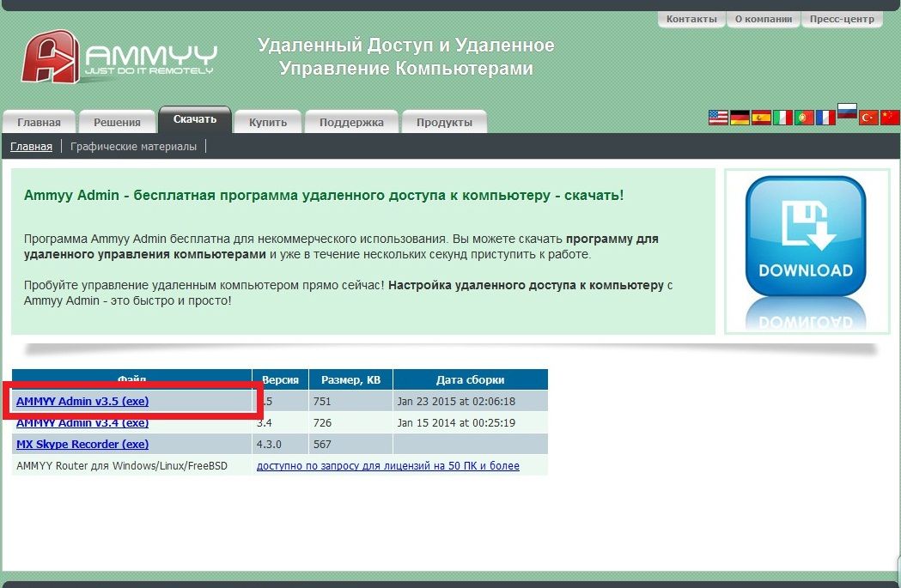Click the Дата сборки column header

470,379
